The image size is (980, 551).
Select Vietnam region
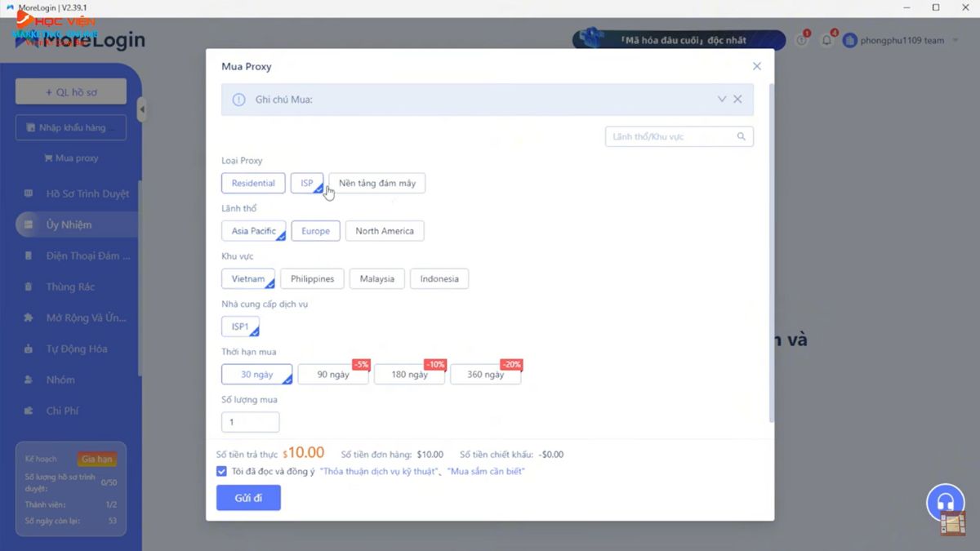pyautogui.click(x=248, y=278)
